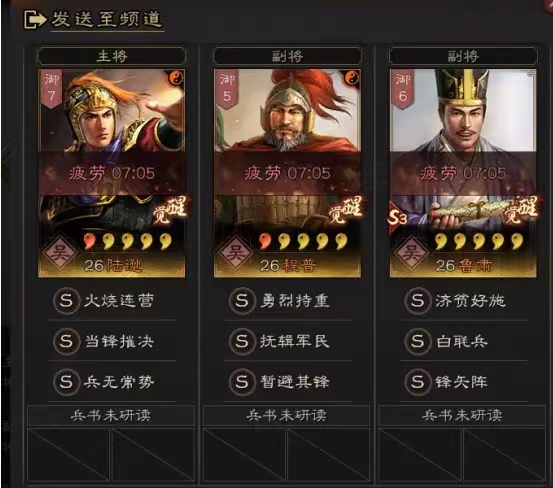Click S-rank icon beside 火烧连营

[66, 301]
